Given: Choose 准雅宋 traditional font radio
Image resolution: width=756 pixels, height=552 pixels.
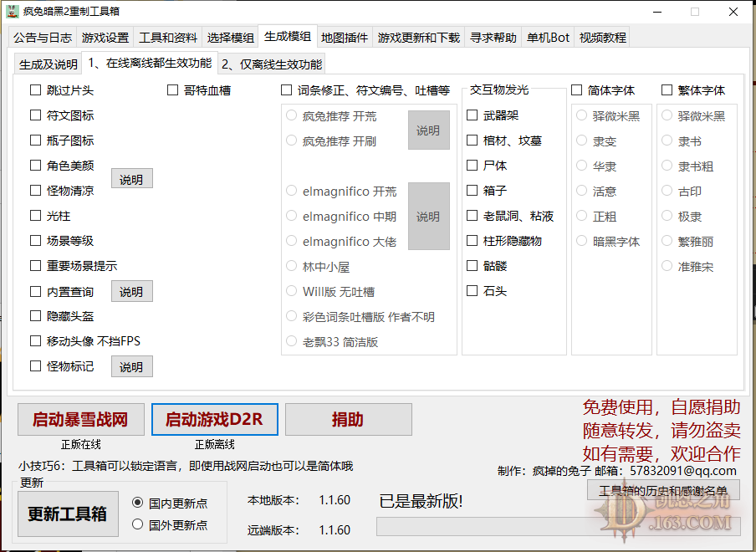Looking at the screenshot, I should click(x=667, y=266).
